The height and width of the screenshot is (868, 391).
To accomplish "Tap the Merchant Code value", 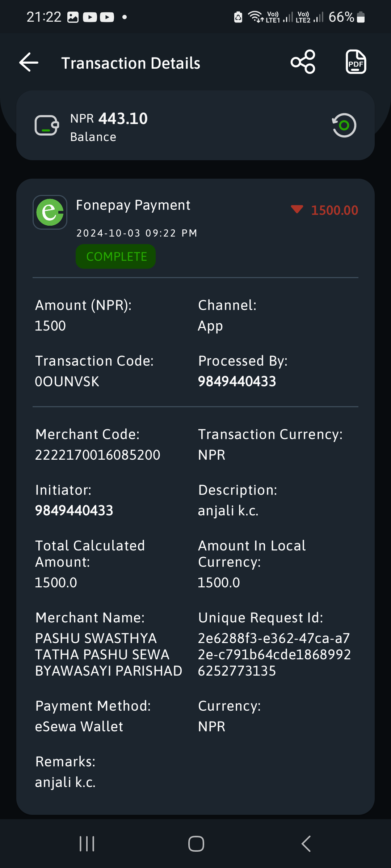I will point(97,455).
